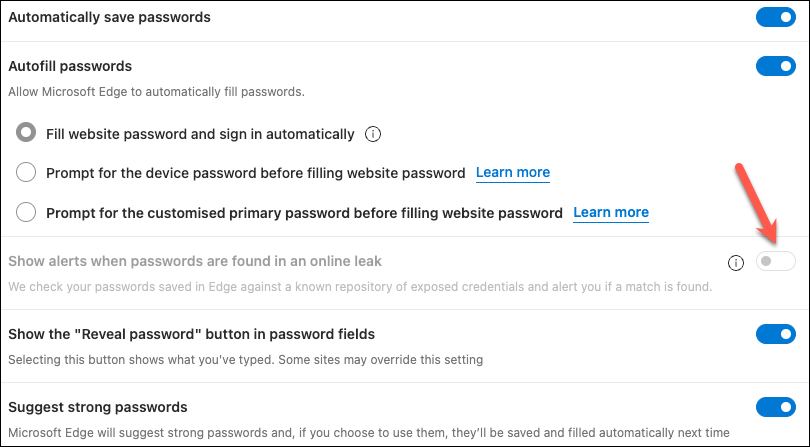The height and width of the screenshot is (447, 810).
Task: Click info icon next to online leak toggle
Action: (x=735, y=263)
